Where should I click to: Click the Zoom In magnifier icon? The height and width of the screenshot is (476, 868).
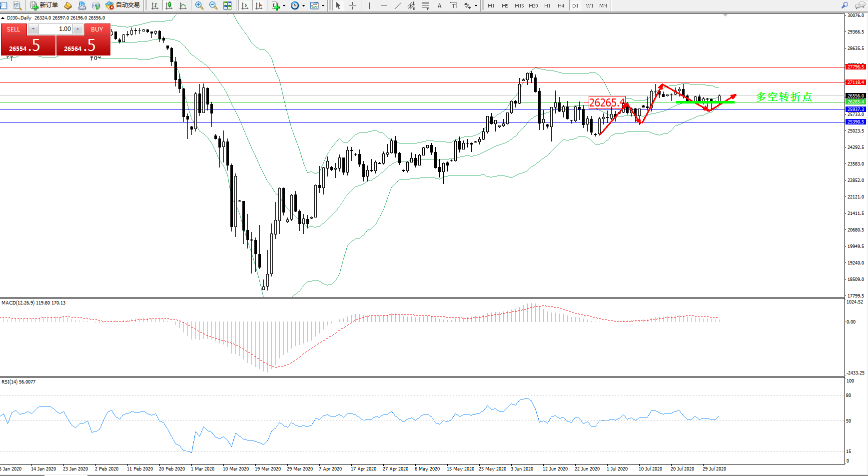(199, 5)
